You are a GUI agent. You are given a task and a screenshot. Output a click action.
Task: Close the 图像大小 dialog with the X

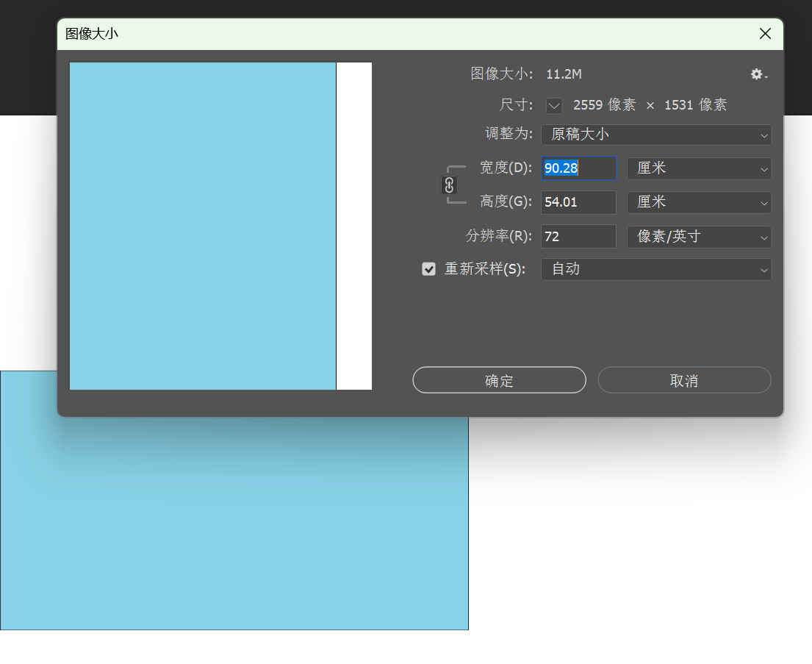765,34
